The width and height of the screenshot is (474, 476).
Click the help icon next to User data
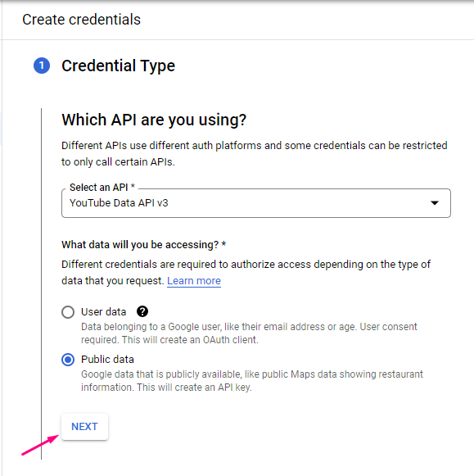tap(142, 311)
